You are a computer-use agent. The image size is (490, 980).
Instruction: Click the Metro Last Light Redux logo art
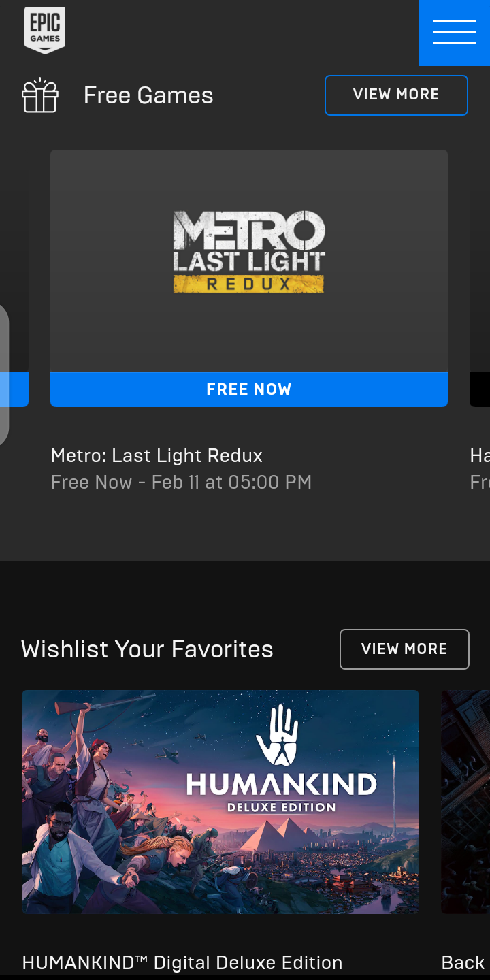click(x=249, y=252)
